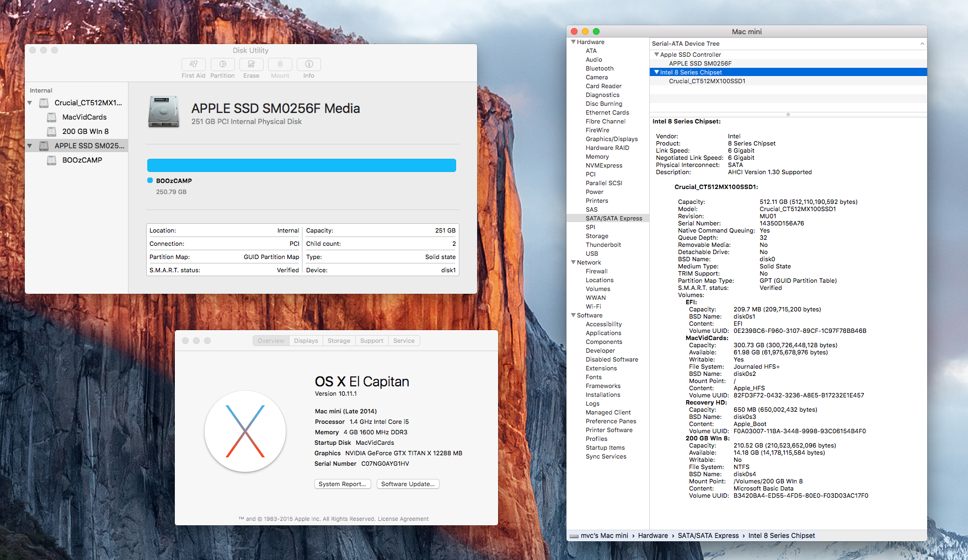968x560 pixels.
Task: Select Extensions in System Report sidebar
Action: click(x=601, y=368)
